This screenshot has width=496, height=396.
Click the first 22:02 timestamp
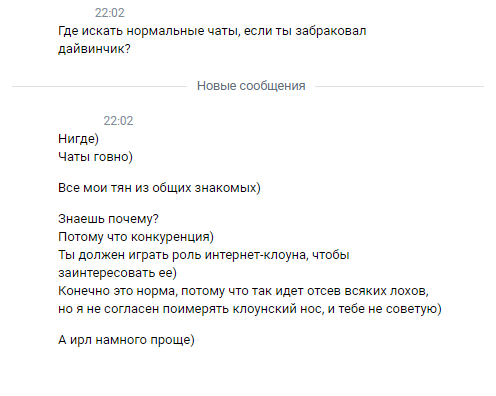point(110,13)
